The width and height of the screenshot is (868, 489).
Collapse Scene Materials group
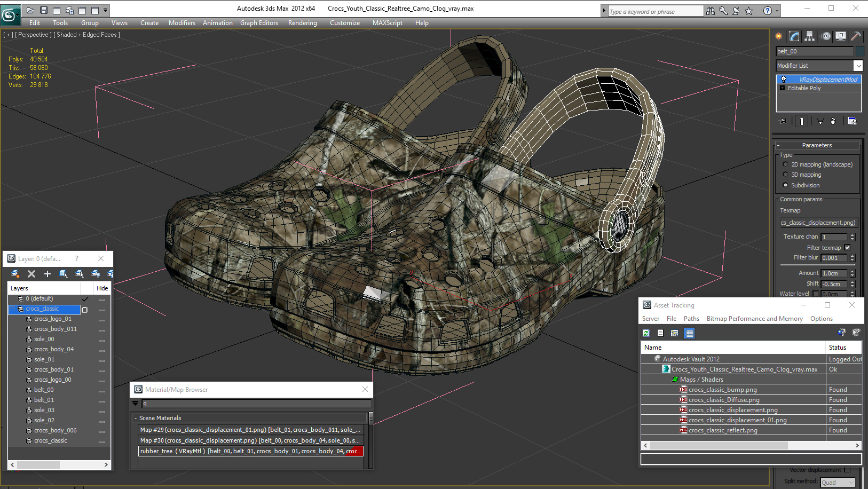click(135, 418)
